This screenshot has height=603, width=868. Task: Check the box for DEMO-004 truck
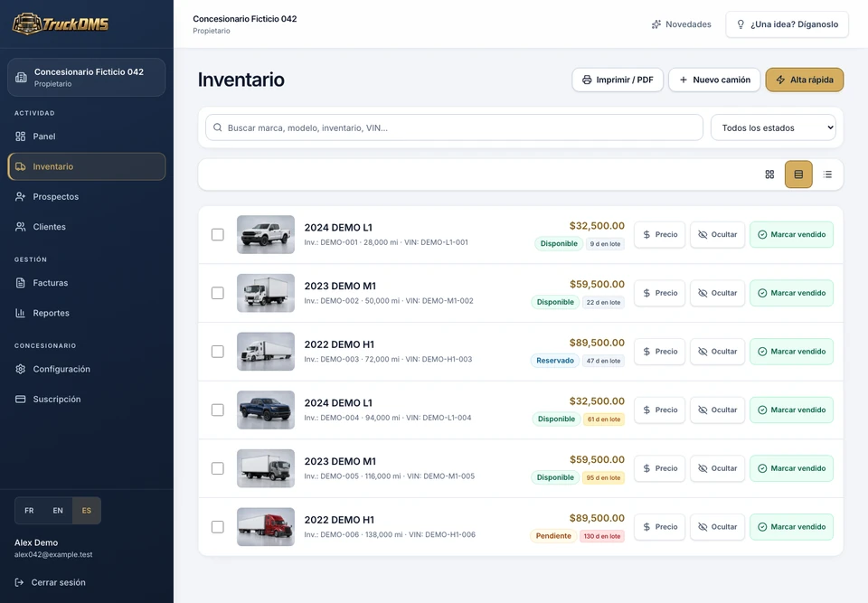pyautogui.click(x=218, y=410)
